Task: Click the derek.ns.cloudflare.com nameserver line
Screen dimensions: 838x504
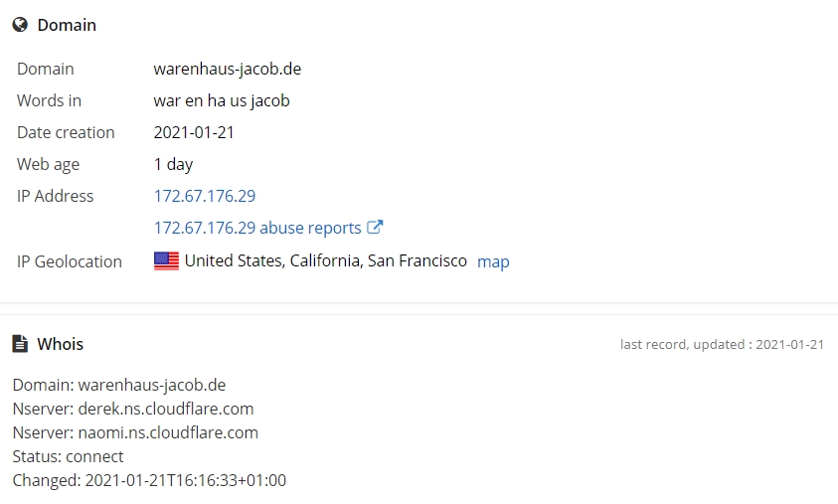Action: point(133,409)
